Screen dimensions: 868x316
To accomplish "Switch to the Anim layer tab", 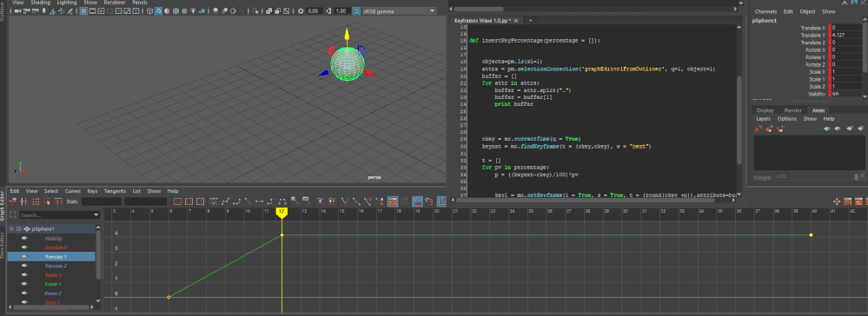I will click(818, 110).
